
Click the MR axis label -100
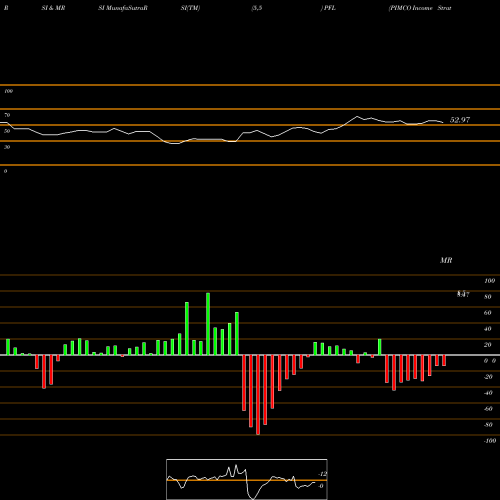point(490,441)
